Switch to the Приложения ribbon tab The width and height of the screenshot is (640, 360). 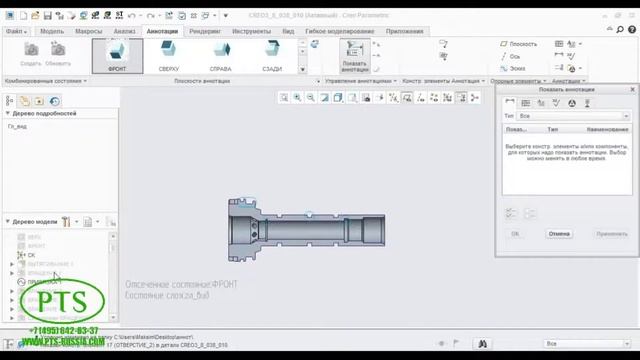pyautogui.click(x=404, y=31)
